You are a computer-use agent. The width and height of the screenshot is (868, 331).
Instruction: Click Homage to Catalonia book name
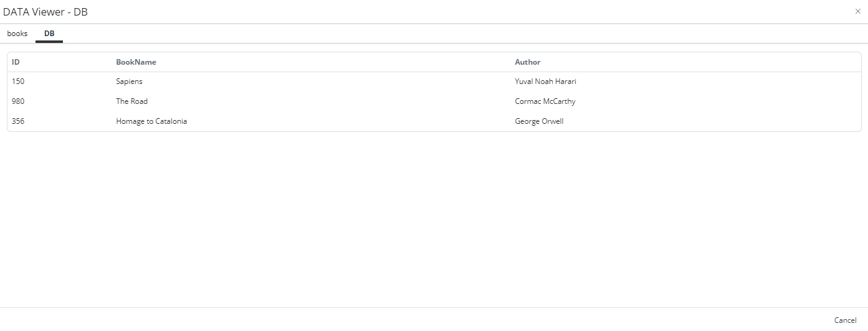(151, 121)
